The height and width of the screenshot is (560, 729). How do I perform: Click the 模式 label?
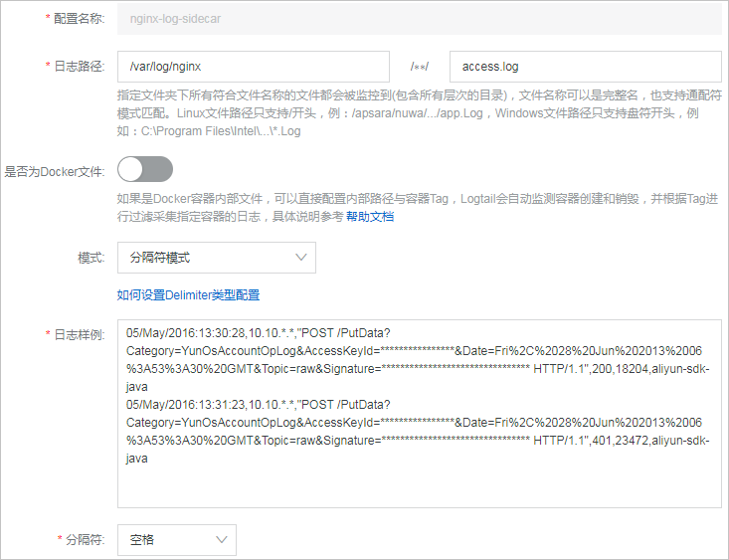91,258
